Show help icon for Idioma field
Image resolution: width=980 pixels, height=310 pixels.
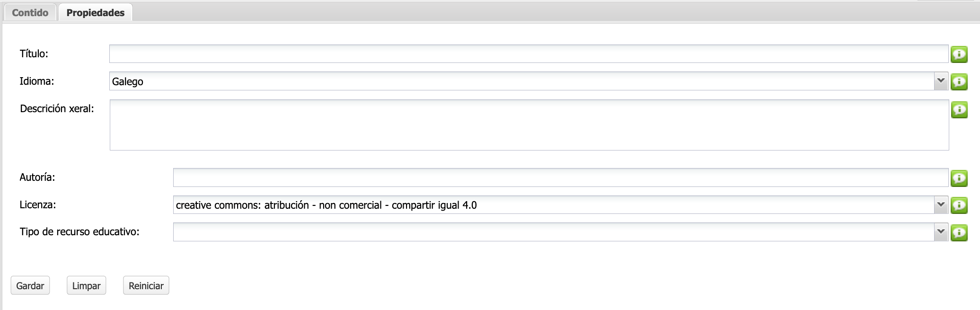[x=959, y=82]
